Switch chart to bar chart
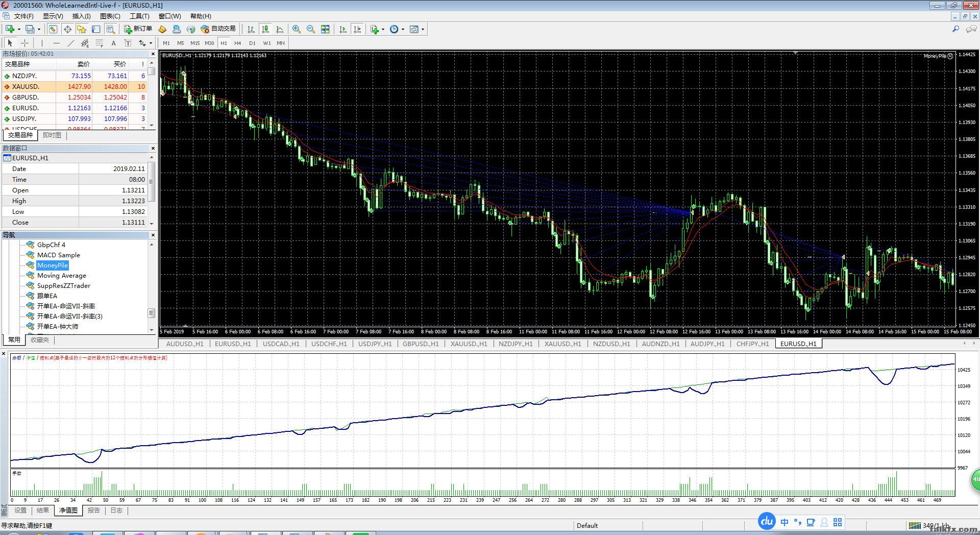 point(251,29)
